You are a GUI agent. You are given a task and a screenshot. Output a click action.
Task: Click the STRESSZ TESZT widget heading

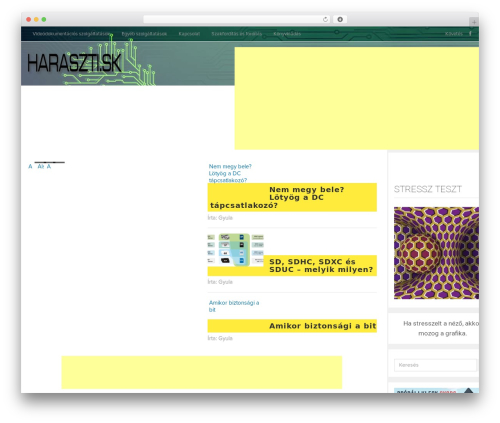tap(428, 189)
